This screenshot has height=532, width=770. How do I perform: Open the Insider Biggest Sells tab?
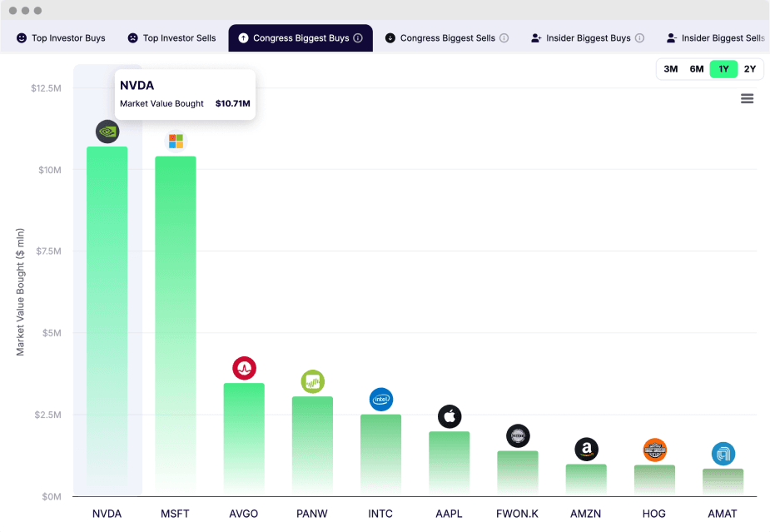tap(715, 37)
